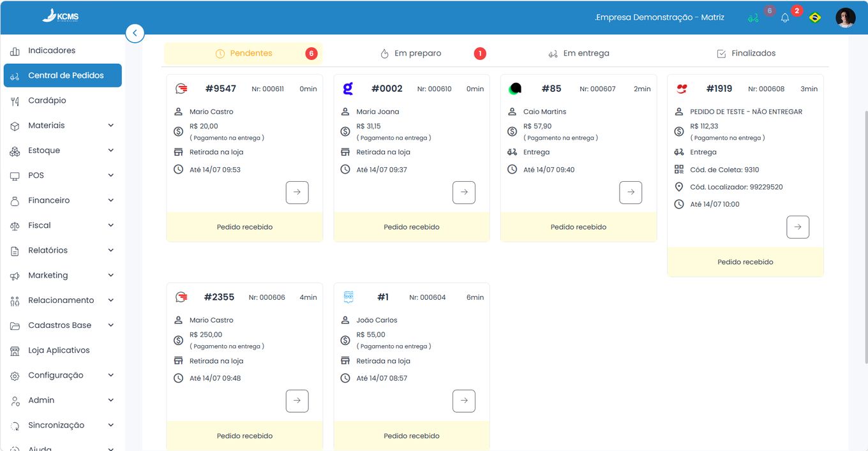Collapse sidebar with round chevron button
868x451 pixels.
coord(135,33)
